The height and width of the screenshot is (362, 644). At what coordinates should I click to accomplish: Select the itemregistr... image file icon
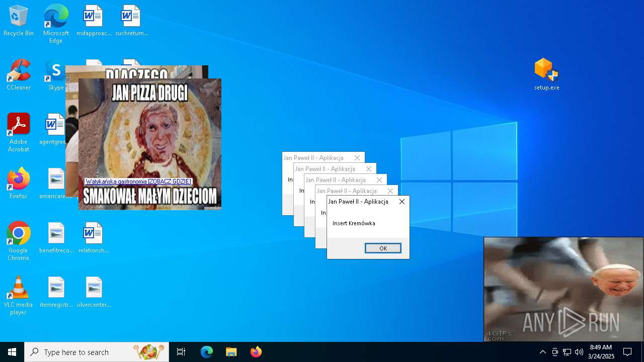56,292
